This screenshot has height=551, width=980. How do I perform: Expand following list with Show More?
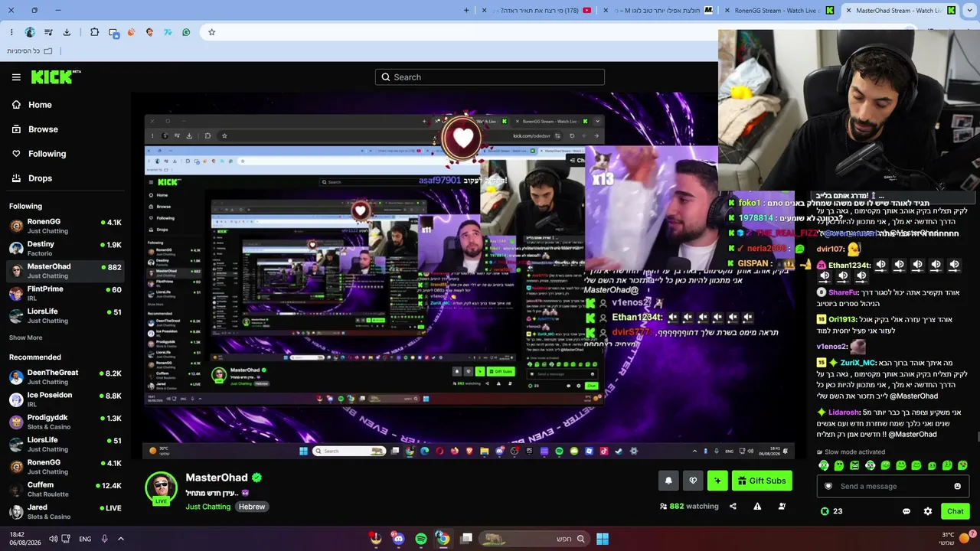tap(26, 337)
